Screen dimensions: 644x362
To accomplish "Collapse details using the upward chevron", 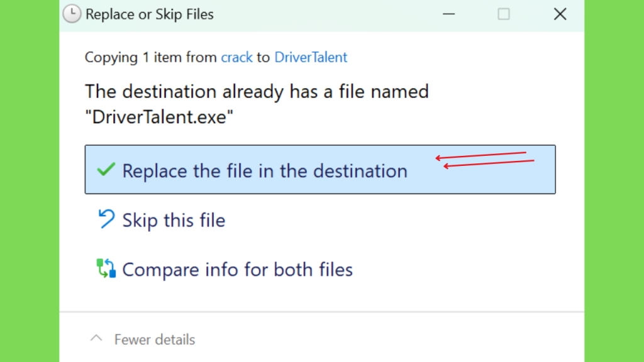I will pyautogui.click(x=96, y=339).
